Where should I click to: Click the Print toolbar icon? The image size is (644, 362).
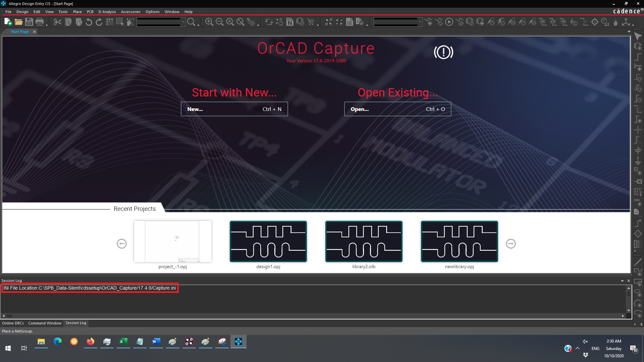40,22
